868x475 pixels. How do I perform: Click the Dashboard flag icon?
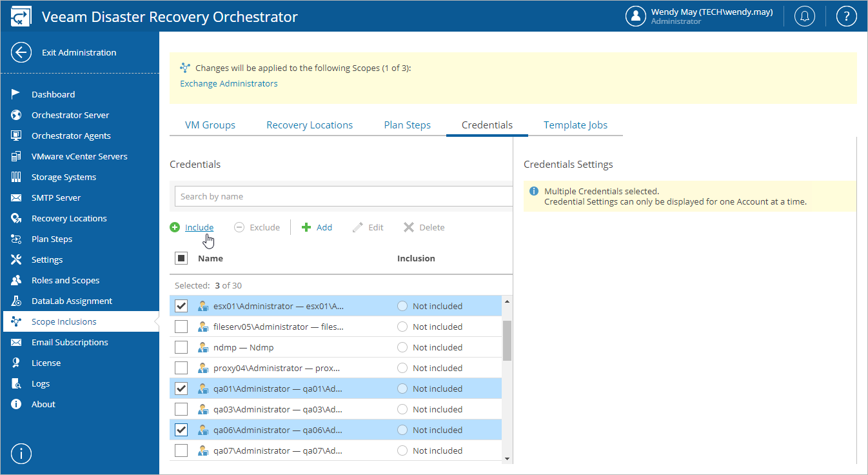[x=17, y=94]
